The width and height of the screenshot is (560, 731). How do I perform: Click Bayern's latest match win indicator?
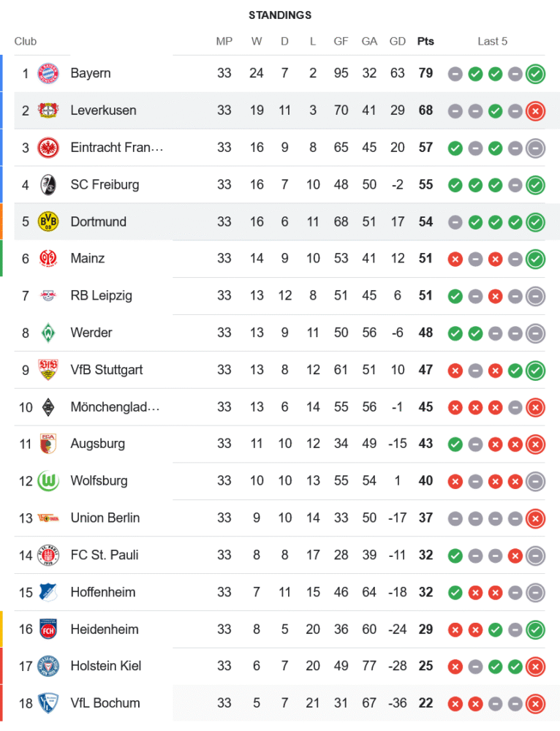(536, 73)
